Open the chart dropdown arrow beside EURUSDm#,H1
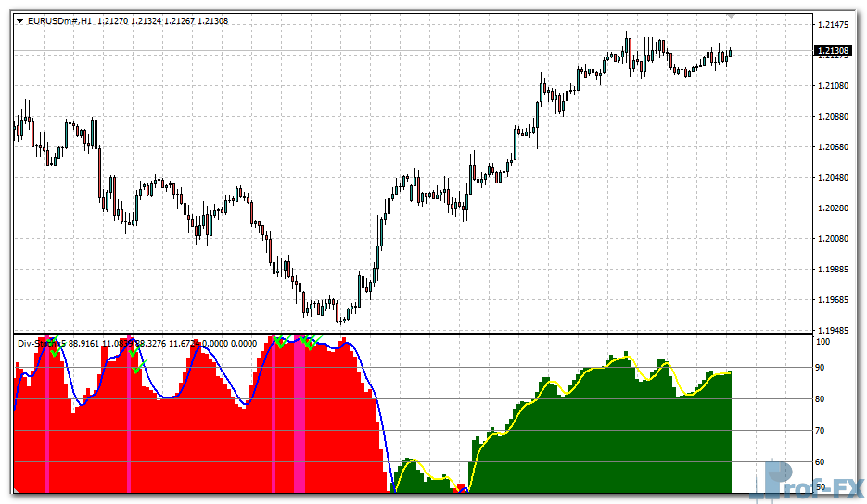 (20, 20)
